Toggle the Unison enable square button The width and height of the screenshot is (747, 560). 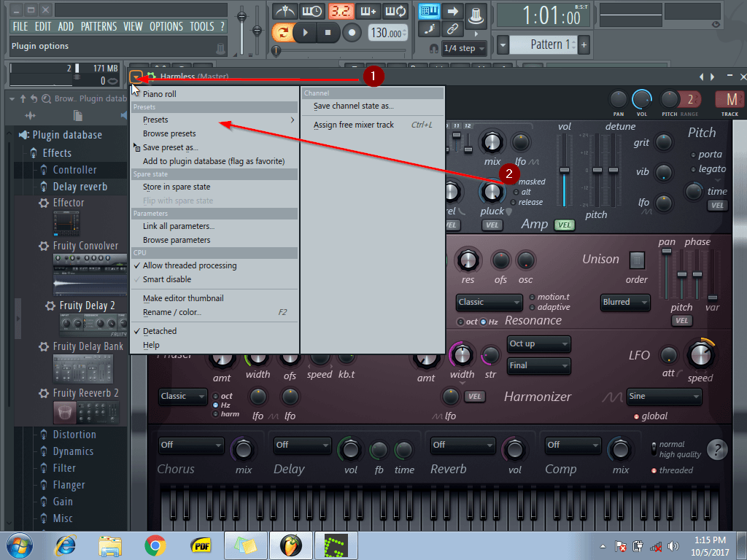(637, 260)
